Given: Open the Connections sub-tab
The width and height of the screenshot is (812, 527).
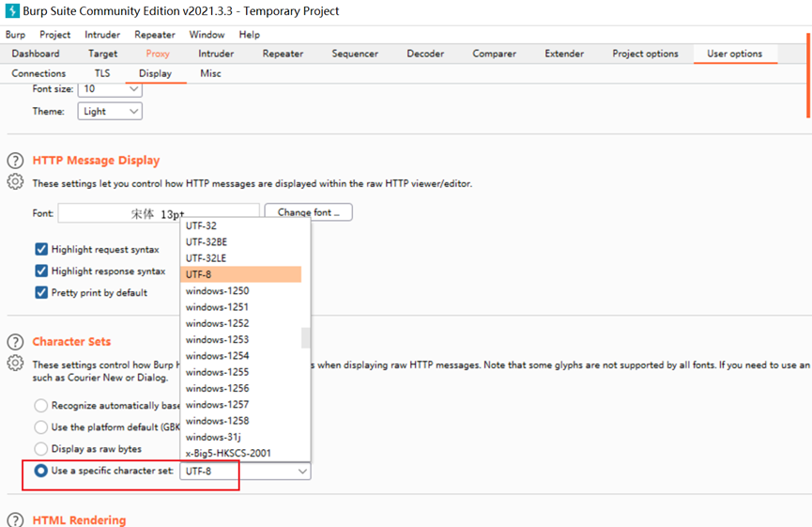Looking at the screenshot, I should [x=38, y=73].
